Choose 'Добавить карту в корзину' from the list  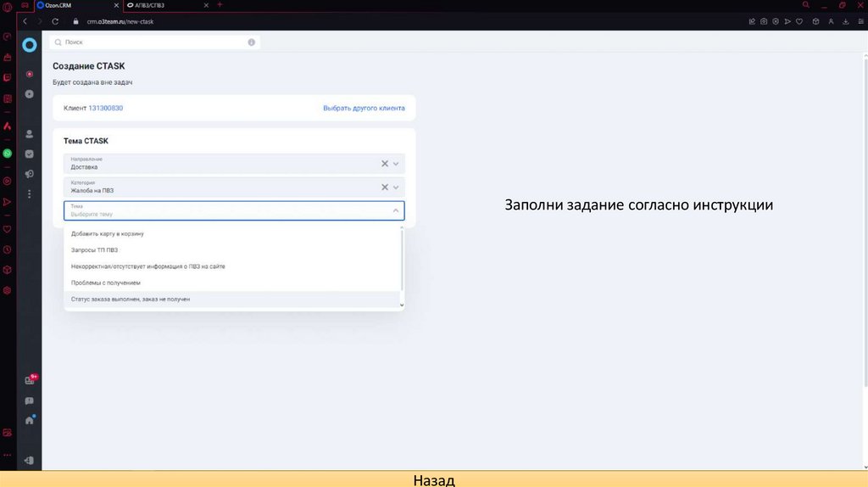pyautogui.click(x=232, y=234)
